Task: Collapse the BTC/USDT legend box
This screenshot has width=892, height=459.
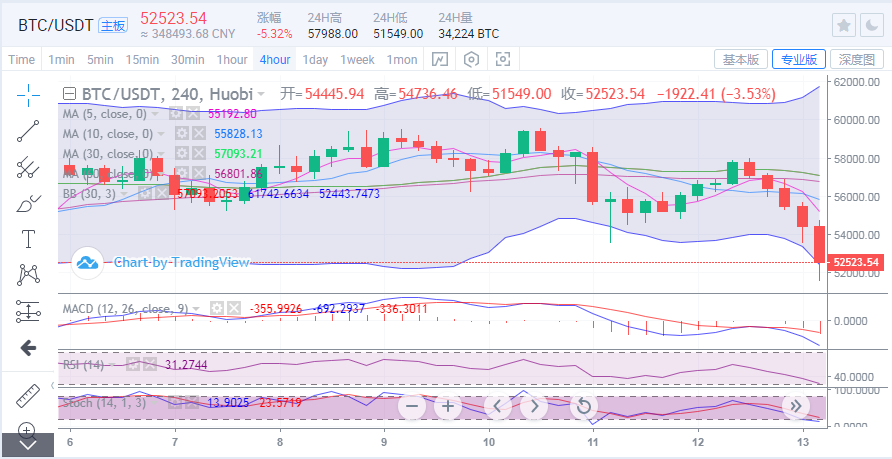Action: [69, 94]
